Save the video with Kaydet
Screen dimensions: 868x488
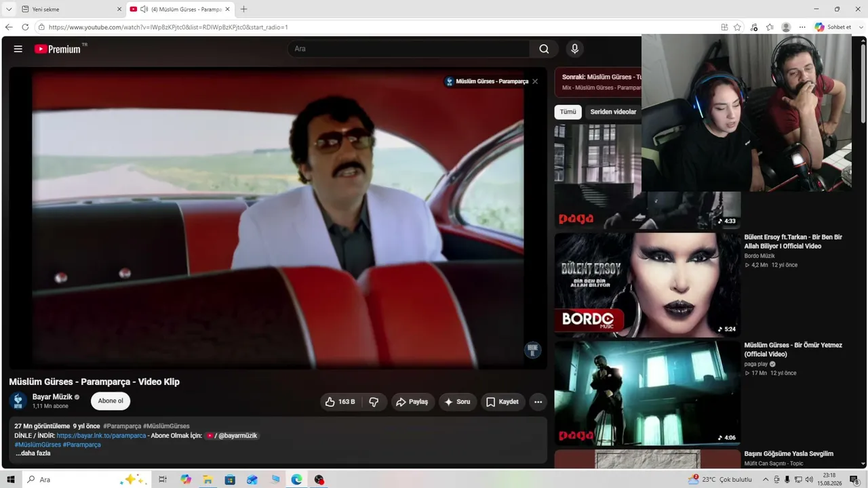pos(502,402)
